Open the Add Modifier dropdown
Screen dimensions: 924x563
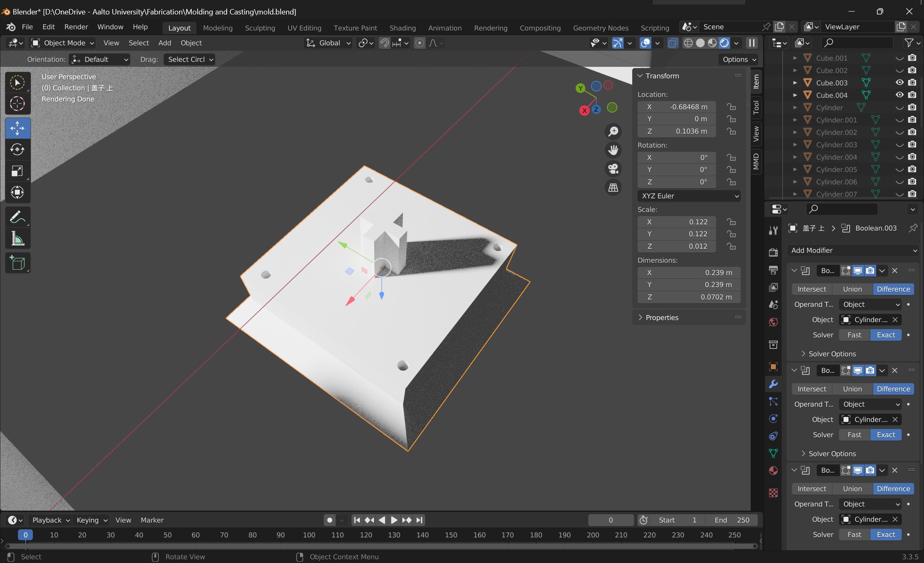click(853, 250)
